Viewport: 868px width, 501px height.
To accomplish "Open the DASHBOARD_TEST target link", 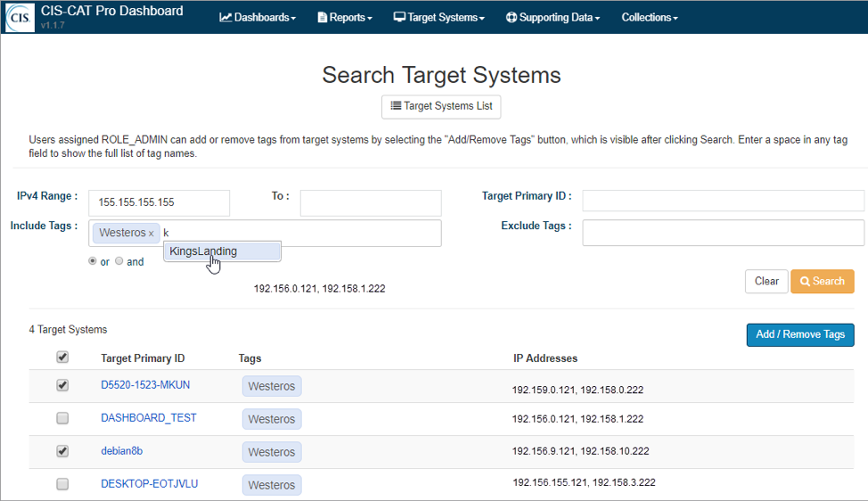I will [x=148, y=418].
